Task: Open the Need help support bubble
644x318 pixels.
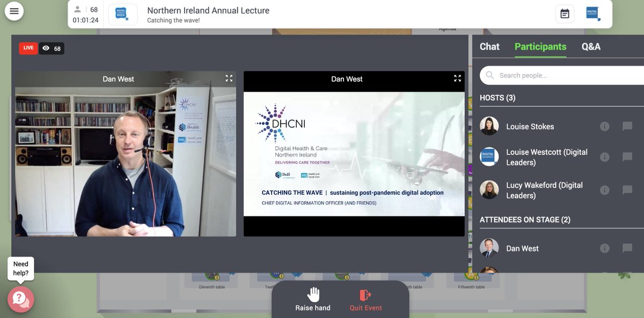Action: pyautogui.click(x=21, y=299)
